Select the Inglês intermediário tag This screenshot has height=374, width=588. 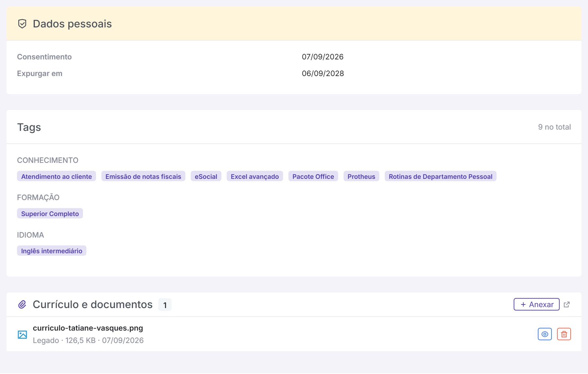point(52,251)
